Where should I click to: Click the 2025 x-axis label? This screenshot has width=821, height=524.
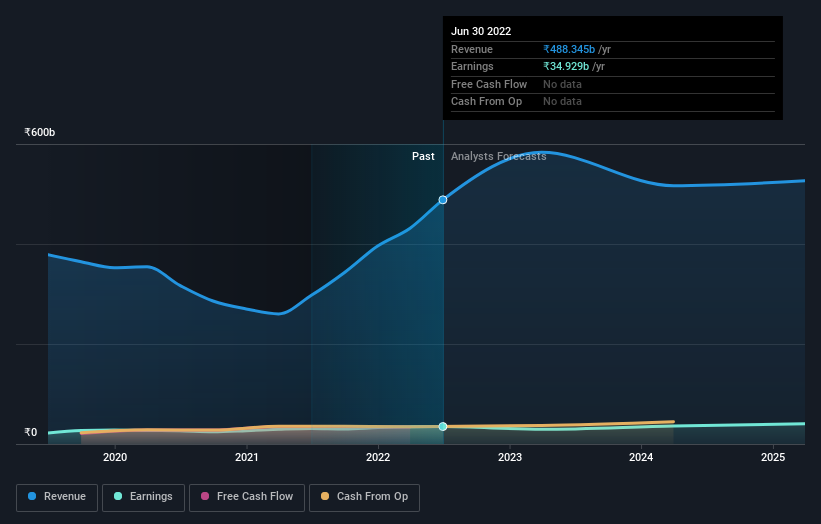(773, 458)
